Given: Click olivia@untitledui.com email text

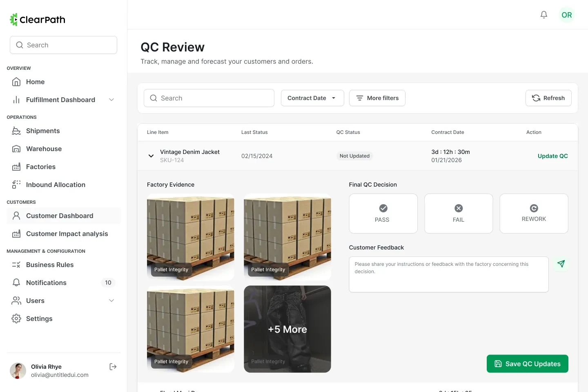Looking at the screenshot, I should (x=60, y=375).
